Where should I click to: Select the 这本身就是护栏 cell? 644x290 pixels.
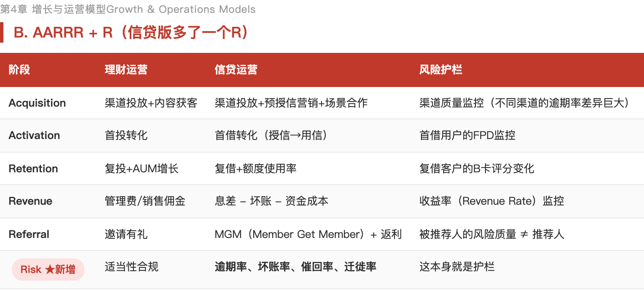tap(457, 267)
